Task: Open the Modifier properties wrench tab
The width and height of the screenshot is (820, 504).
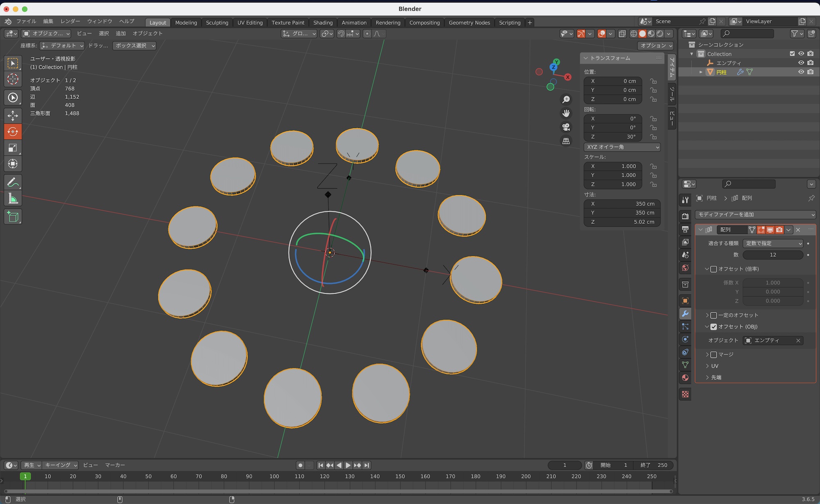Action: point(685,314)
